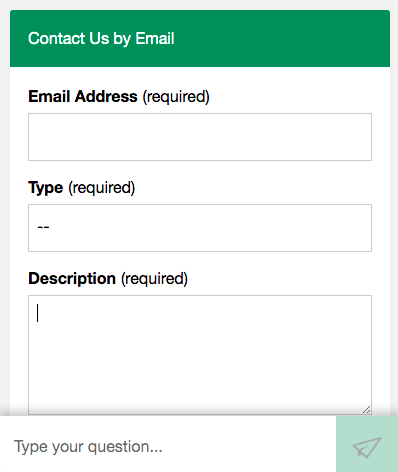Click the green title bar of the form

(x=200, y=38)
